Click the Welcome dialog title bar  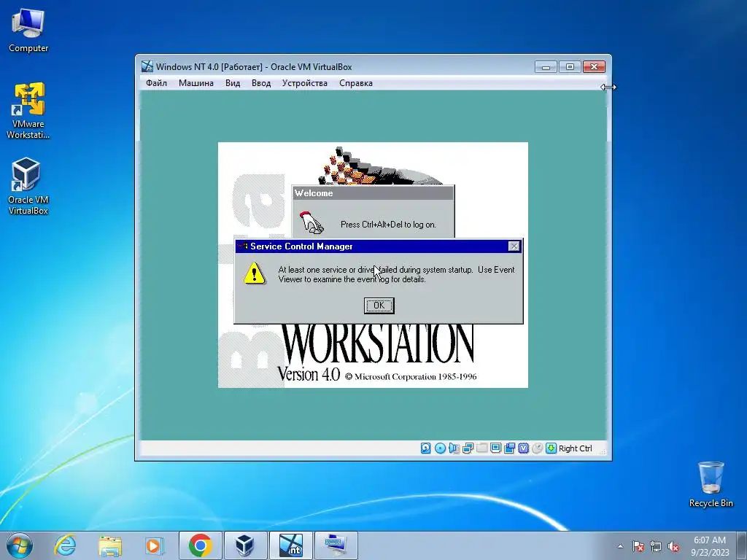coord(373,192)
